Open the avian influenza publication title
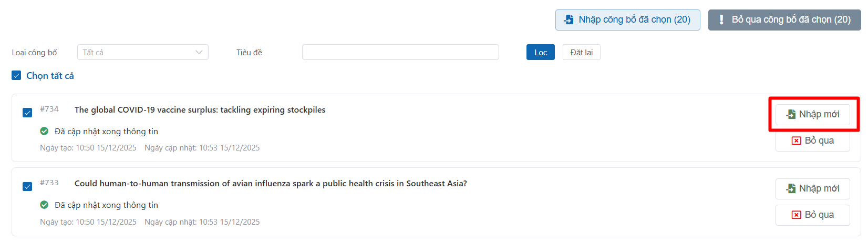868x241 pixels. tap(270, 184)
